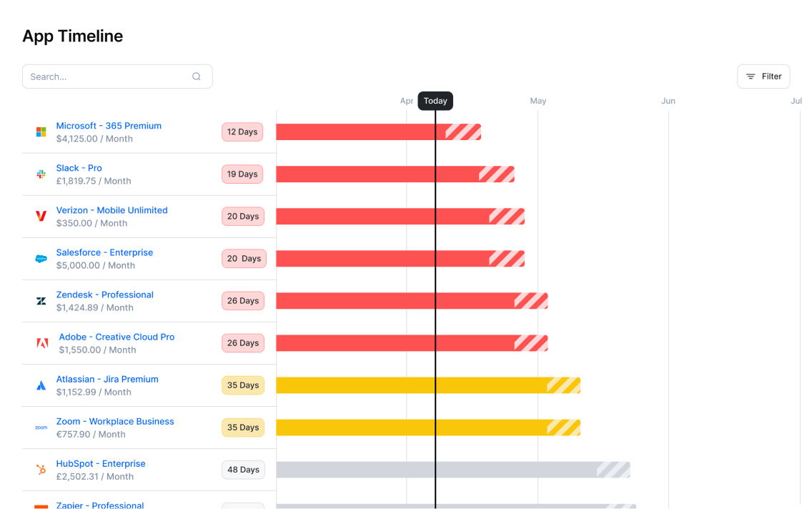The height and width of the screenshot is (509, 812).
Task: Click the Zoom logo icon
Action: (x=41, y=428)
